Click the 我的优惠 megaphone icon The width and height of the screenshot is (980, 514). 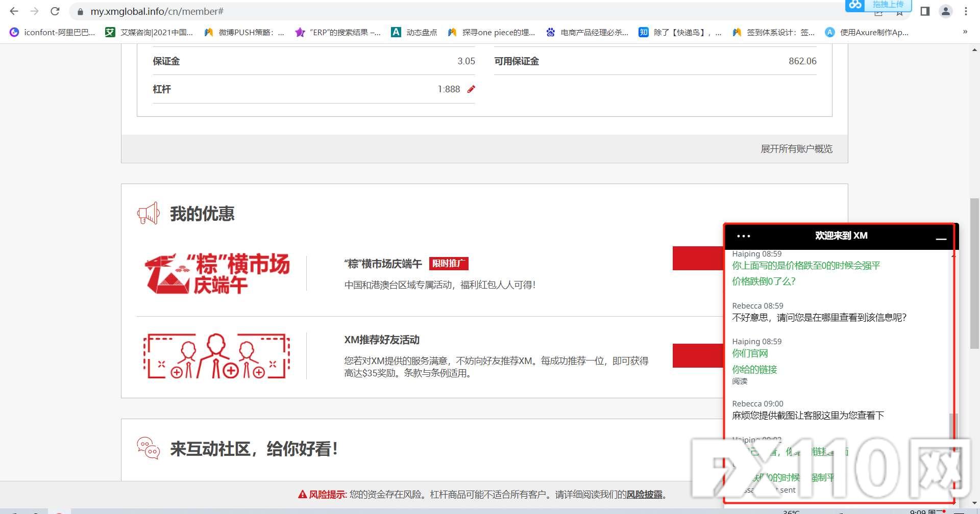click(149, 213)
